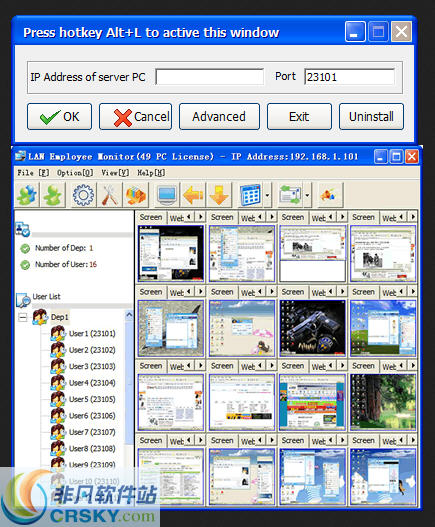Open the File [F] menu

(33, 173)
